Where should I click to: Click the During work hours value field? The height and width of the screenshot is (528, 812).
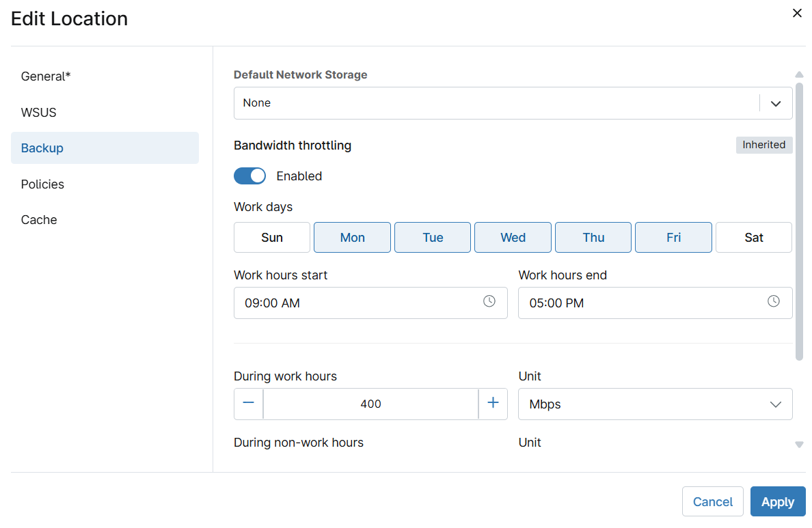point(370,404)
